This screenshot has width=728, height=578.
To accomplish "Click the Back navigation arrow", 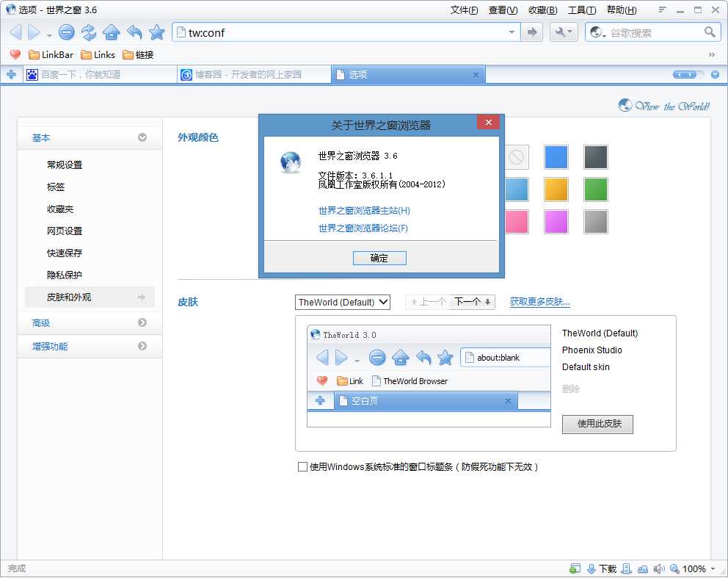I will click(x=15, y=32).
